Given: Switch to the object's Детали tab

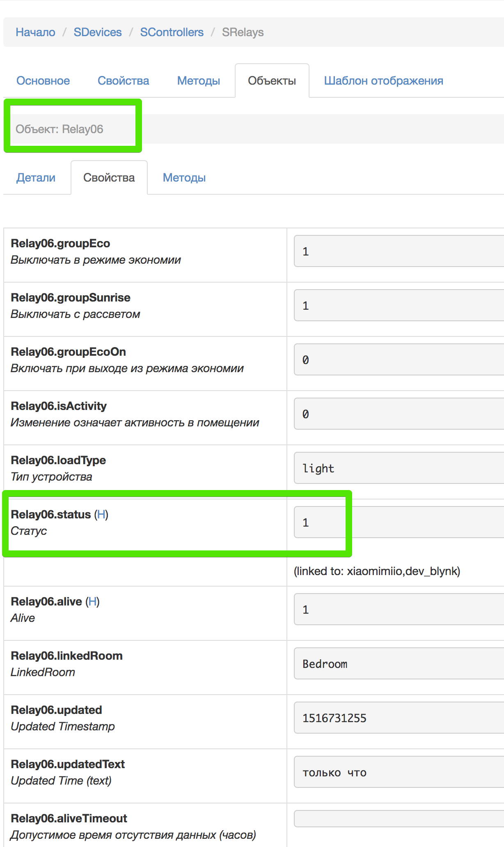Looking at the screenshot, I should tap(36, 177).
